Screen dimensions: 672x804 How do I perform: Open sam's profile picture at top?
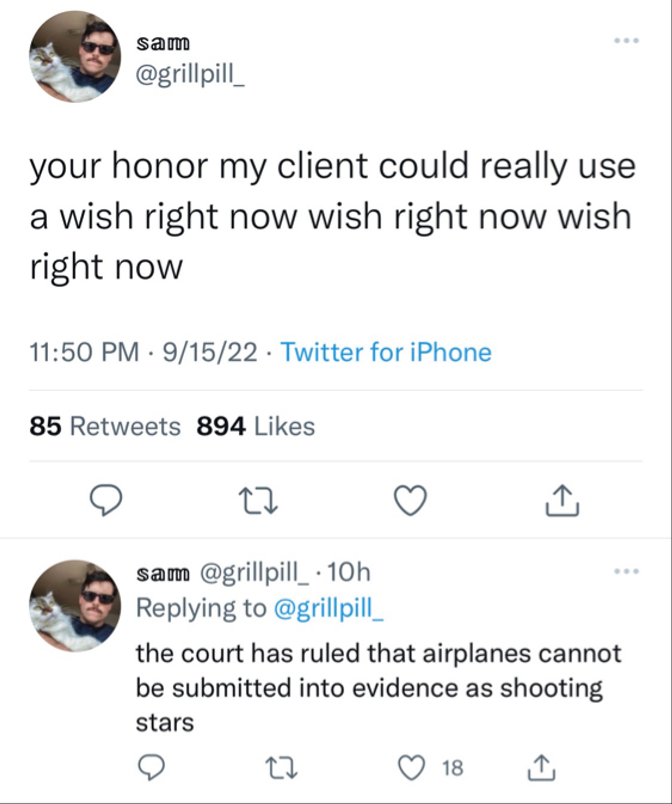pos(75,57)
